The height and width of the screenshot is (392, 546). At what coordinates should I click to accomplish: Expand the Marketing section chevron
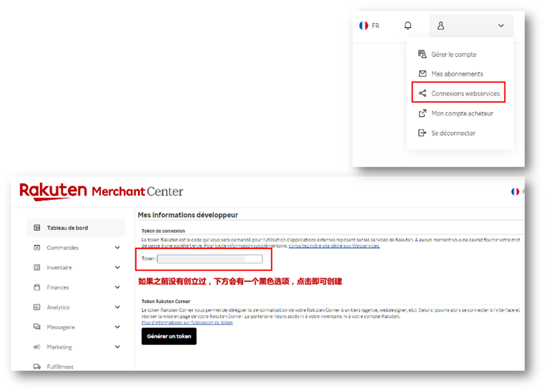pos(117,347)
